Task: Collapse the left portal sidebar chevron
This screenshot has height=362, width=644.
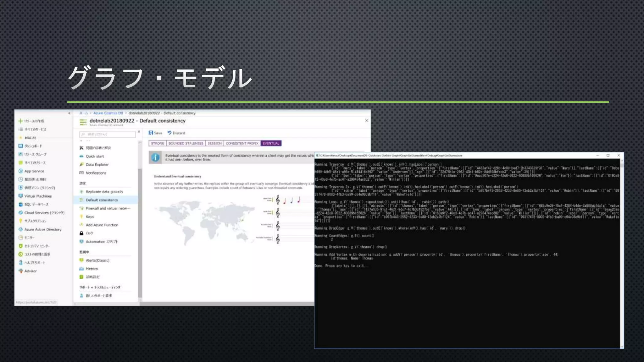Action: (x=69, y=113)
